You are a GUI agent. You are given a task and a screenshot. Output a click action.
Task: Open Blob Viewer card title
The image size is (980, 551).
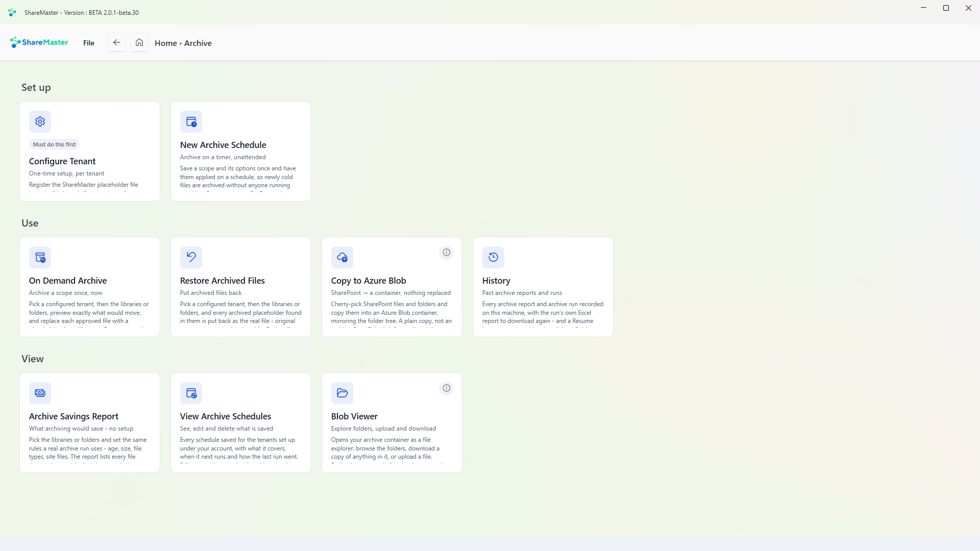pyautogui.click(x=354, y=416)
